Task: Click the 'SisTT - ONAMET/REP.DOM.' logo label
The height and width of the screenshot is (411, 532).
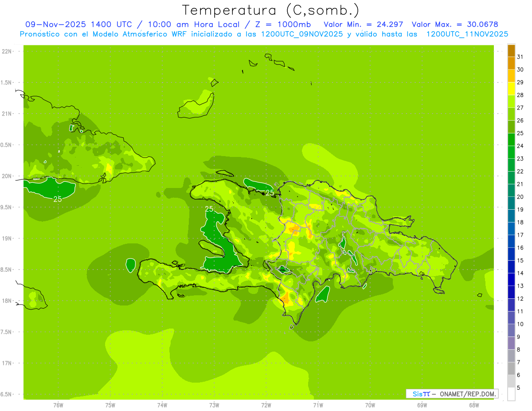Action: coord(452,394)
